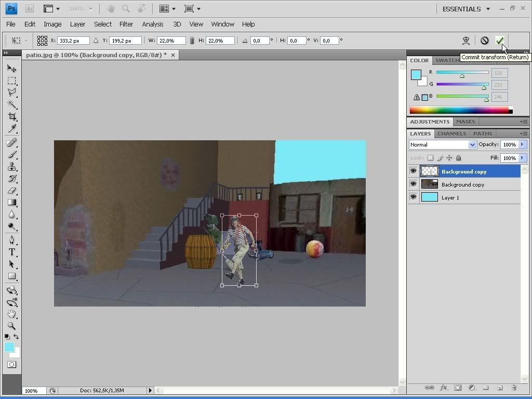Toggle lock transparent pixels
Image resolution: width=532 pixels, height=399 pixels.
pos(430,158)
